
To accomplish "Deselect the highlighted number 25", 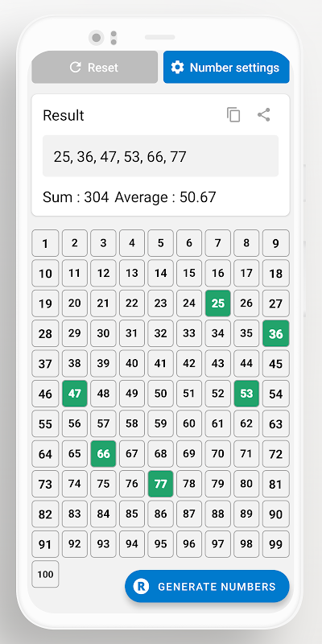I will (217, 303).
